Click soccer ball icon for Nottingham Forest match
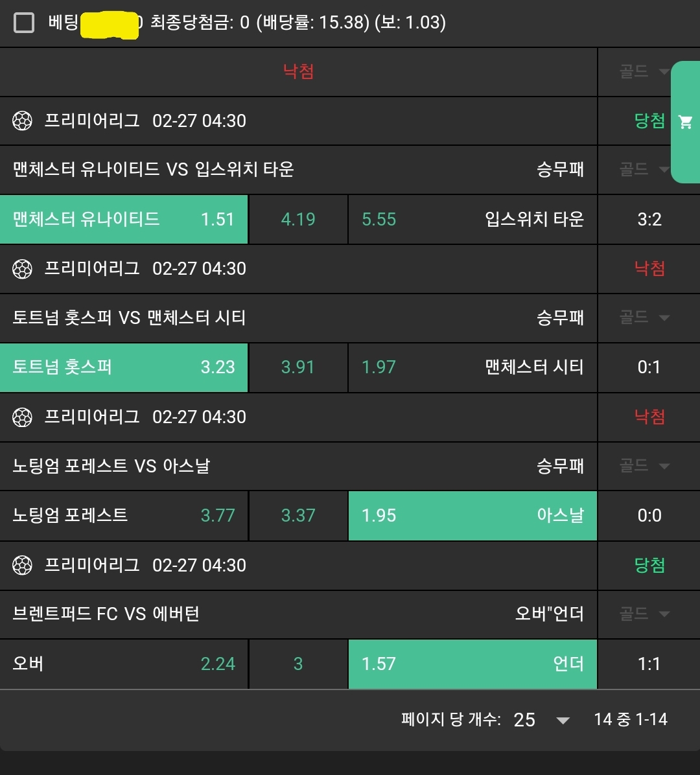This screenshot has height=775, width=700. [x=23, y=417]
